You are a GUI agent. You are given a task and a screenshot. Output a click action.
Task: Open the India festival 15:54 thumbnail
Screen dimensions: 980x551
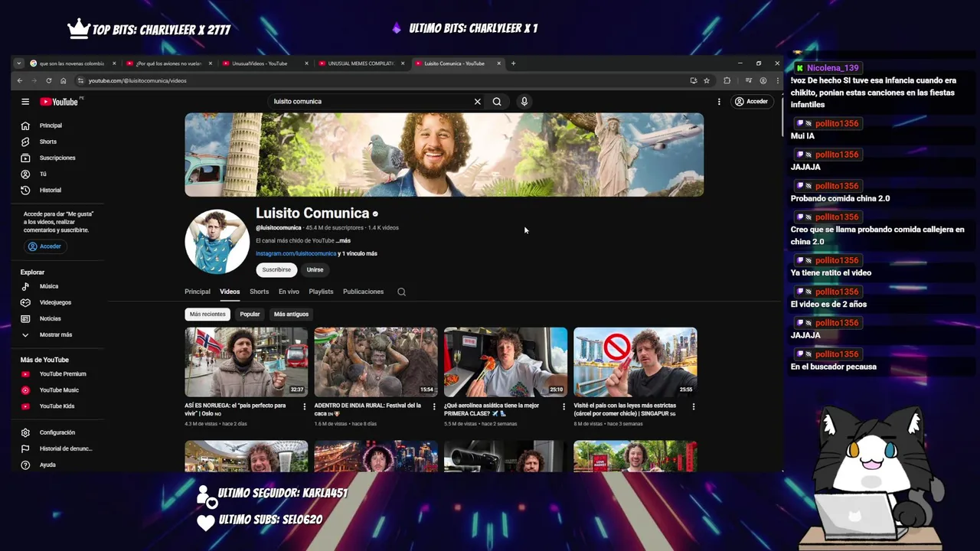376,362
